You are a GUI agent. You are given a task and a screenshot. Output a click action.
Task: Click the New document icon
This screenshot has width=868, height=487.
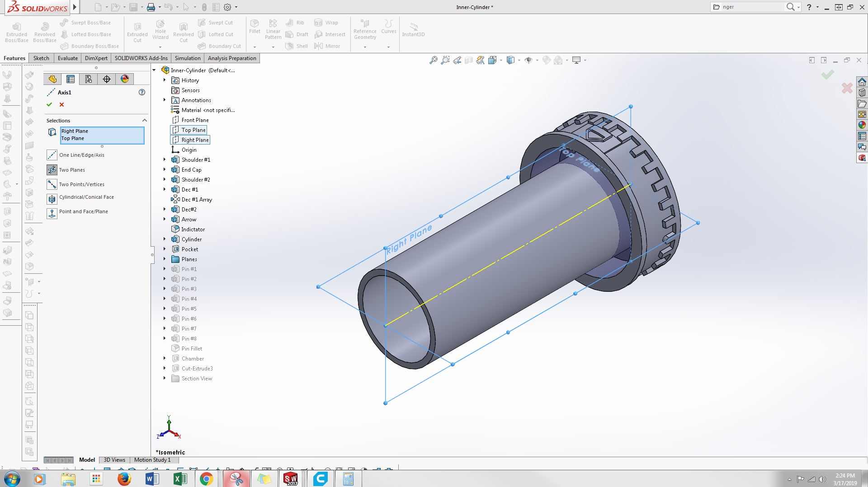(98, 7)
